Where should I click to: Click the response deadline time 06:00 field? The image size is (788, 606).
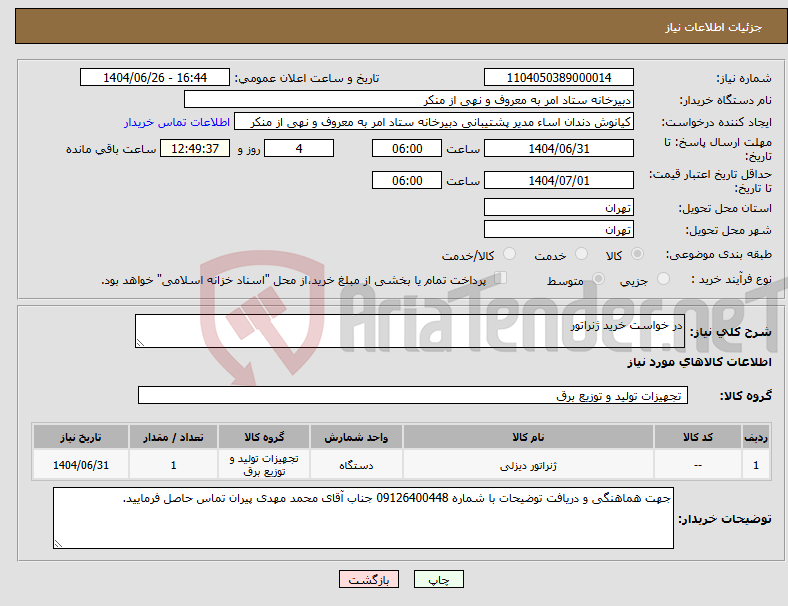(407, 148)
